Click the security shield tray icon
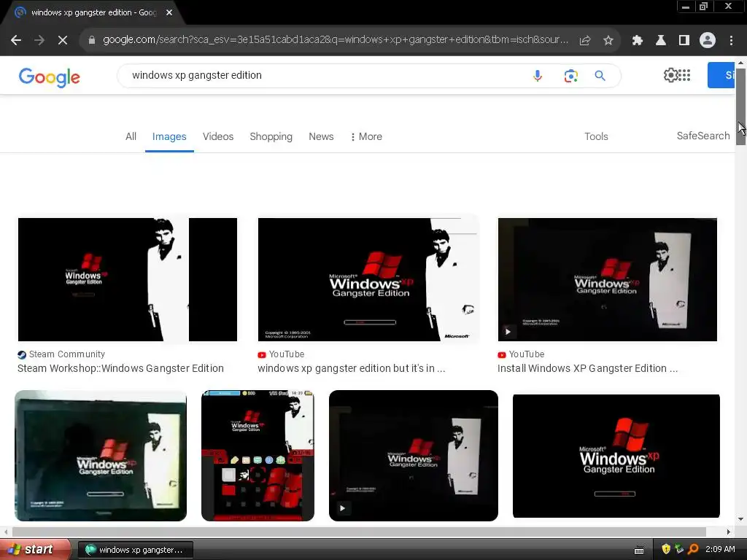The image size is (747, 560). tap(665, 549)
